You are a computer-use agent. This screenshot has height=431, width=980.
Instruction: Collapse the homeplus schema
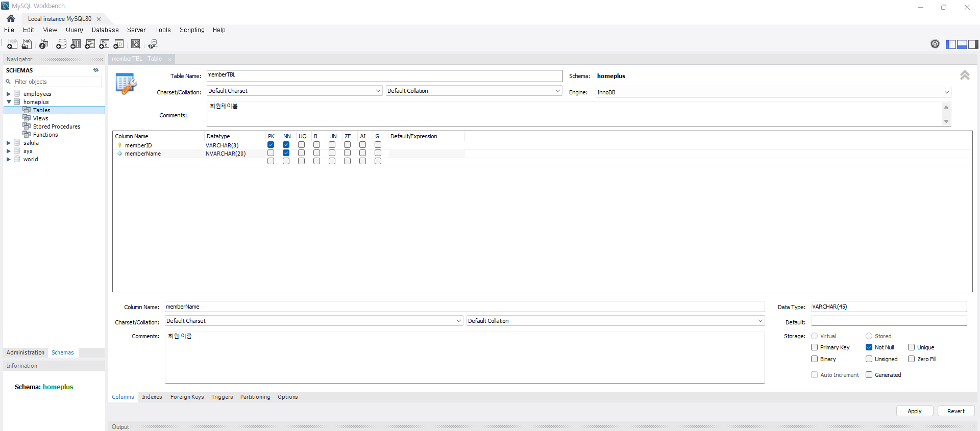tap(9, 102)
